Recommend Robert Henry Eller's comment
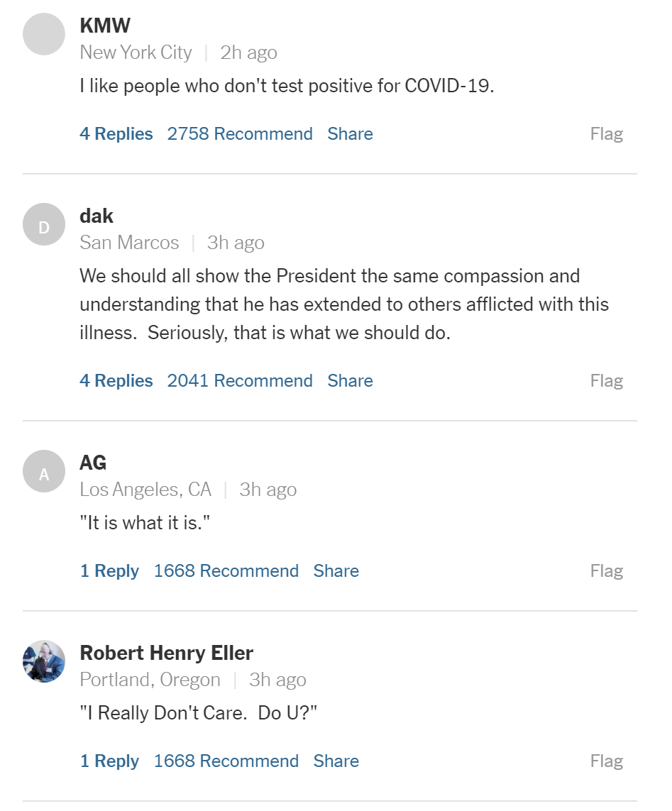This screenshot has width=672, height=811. point(226,761)
